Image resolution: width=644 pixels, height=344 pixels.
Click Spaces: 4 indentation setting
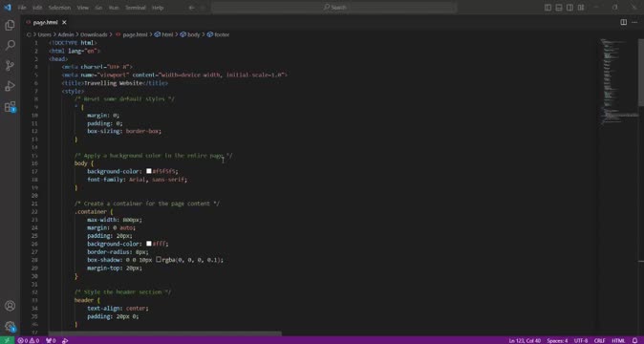pyautogui.click(x=557, y=341)
